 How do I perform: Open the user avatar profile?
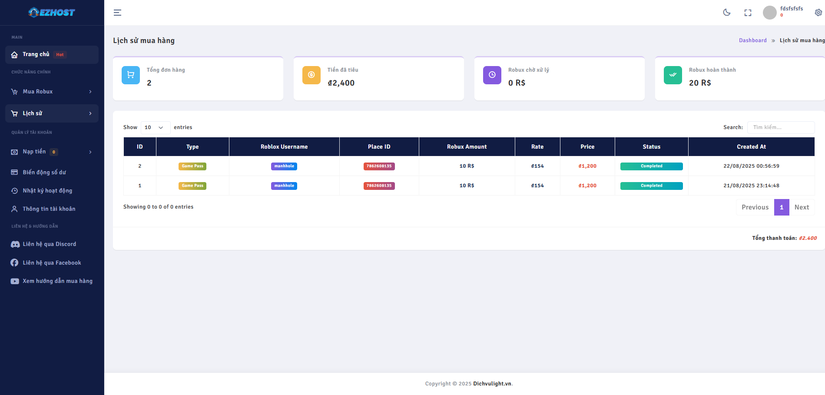point(770,13)
